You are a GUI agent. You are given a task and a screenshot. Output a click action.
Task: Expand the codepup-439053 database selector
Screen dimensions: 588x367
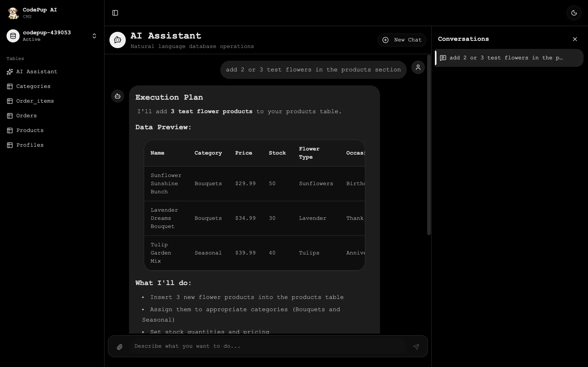[x=94, y=36]
